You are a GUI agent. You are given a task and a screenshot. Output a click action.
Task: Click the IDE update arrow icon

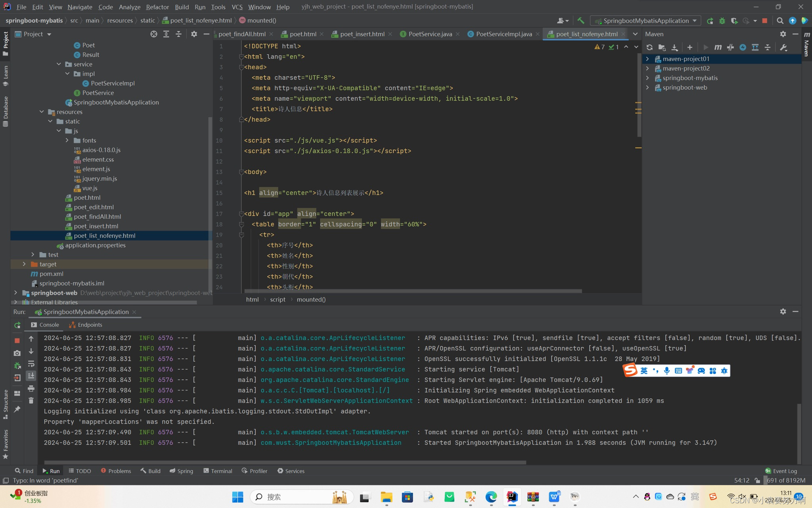pos(793,21)
